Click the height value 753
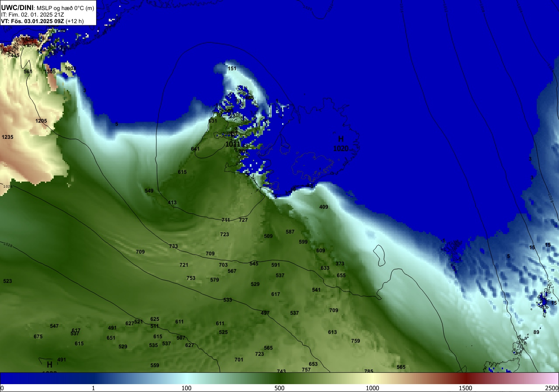The height and width of the screenshot is (392, 559). pos(191,278)
